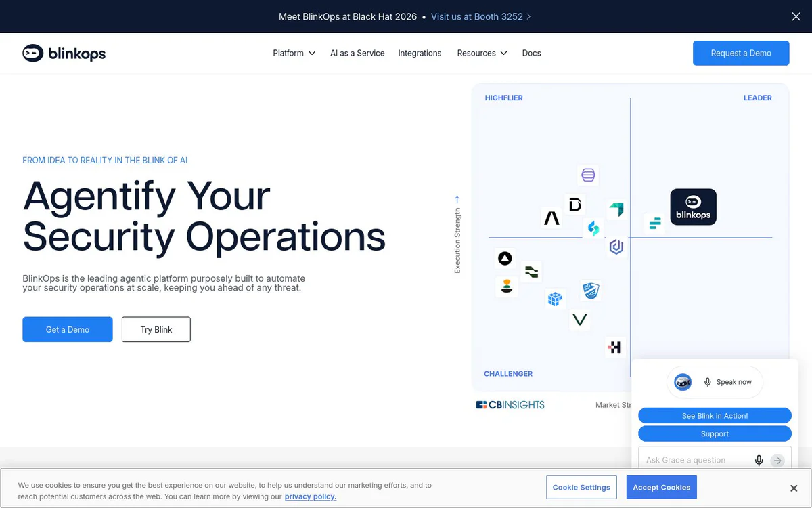Click the microphone icon in the question field
This screenshot has width=812, height=508.
(759, 460)
